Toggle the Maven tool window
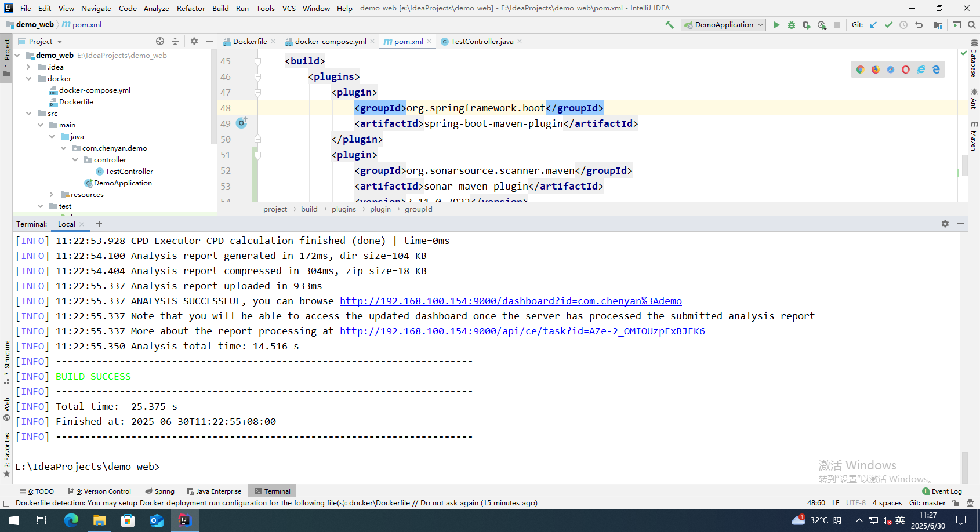980x532 pixels. [974, 136]
